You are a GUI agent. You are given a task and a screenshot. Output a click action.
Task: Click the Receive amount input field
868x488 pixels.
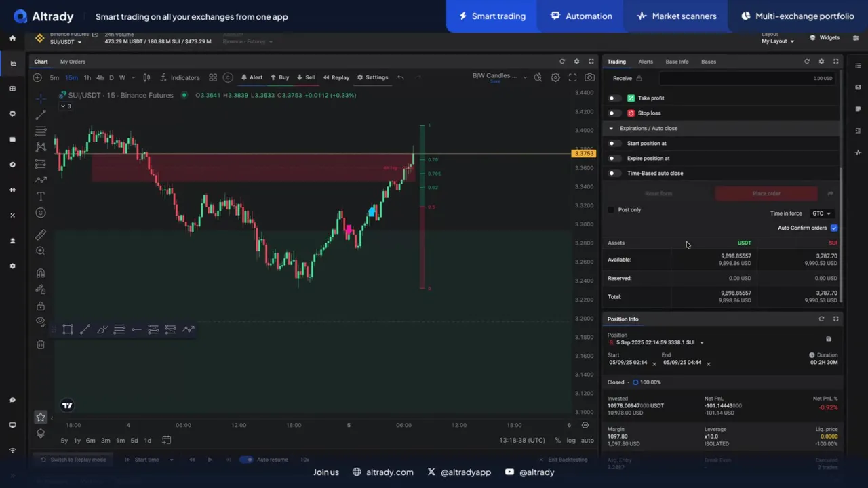point(747,79)
